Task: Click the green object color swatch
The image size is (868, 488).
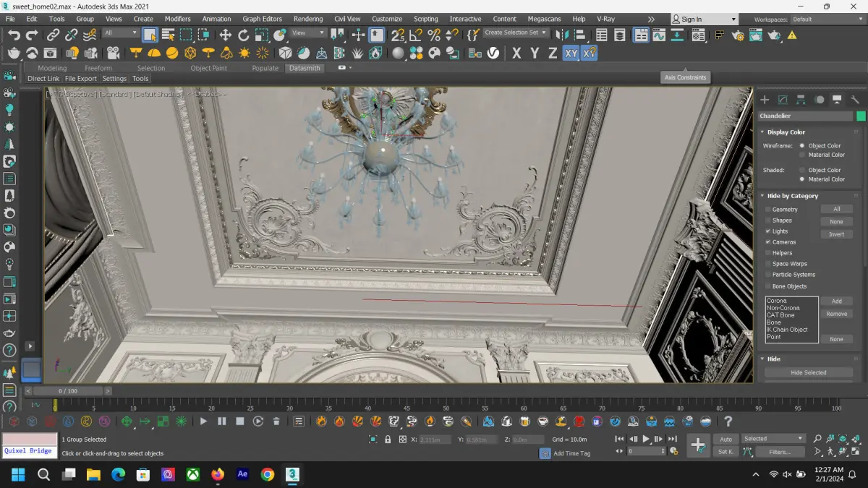Action: point(861,116)
